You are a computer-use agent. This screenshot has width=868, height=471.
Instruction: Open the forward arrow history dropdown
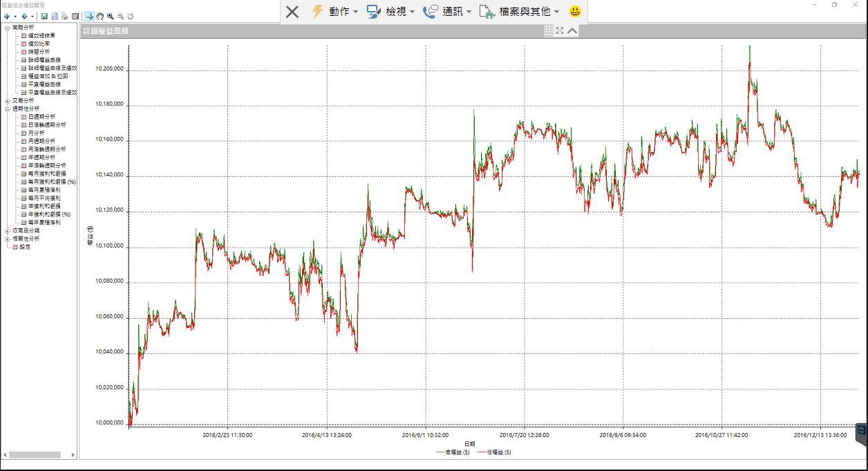click(32, 16)
